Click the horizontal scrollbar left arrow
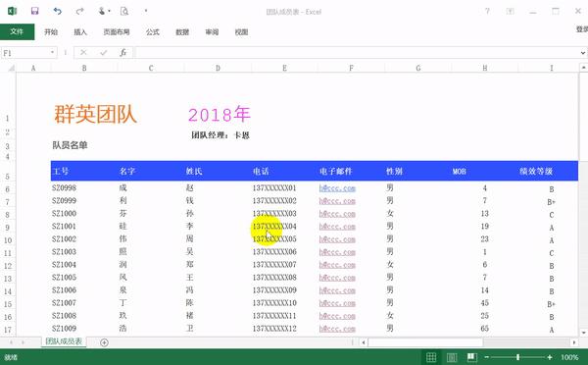This screenshot has width=588, height=365. pos(364,342)
